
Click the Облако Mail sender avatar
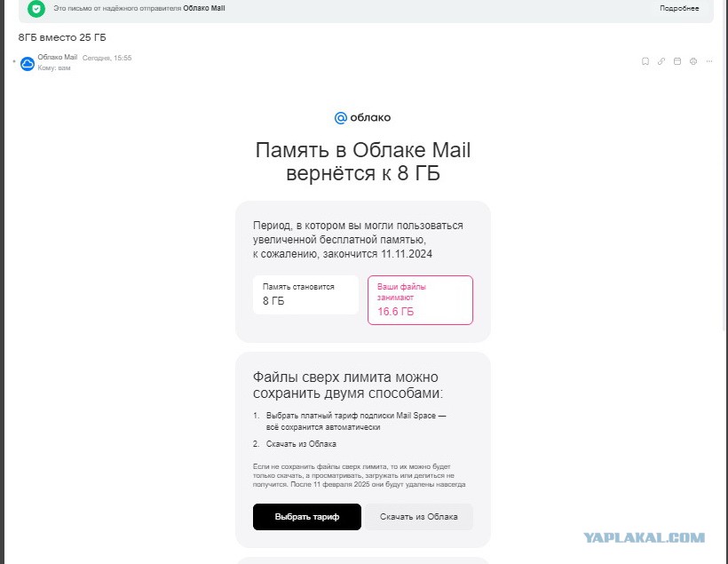(x=28, y=64)
